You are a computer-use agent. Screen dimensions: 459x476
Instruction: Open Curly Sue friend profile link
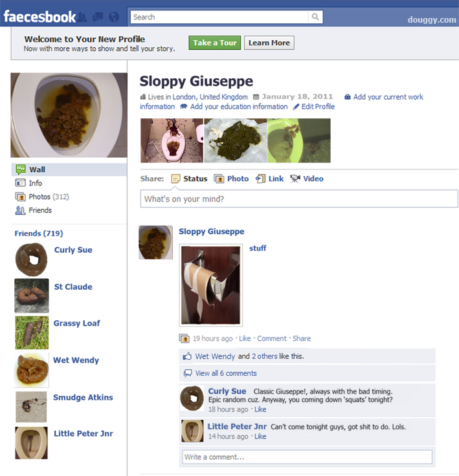pyautogui.click(x=73, y=250)
